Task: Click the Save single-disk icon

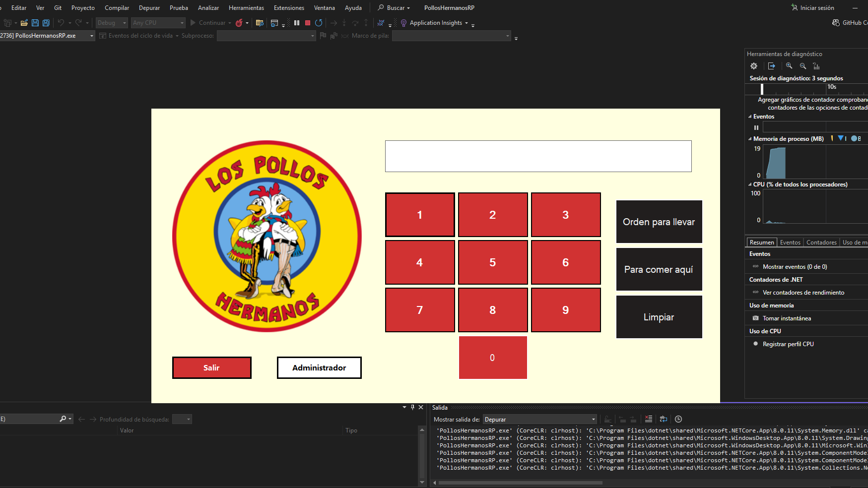Action: pyautogui.click(x=35, y=23)
